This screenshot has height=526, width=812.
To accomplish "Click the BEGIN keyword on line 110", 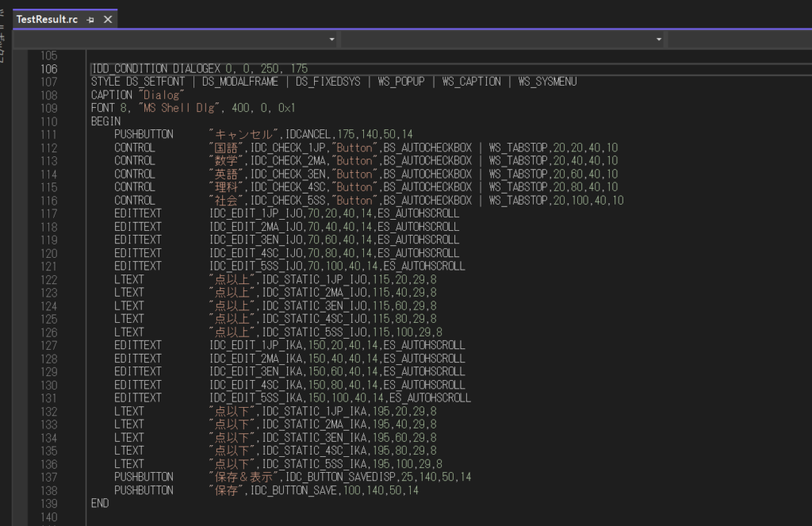I will pyautogui.click(x=105, y=121).
